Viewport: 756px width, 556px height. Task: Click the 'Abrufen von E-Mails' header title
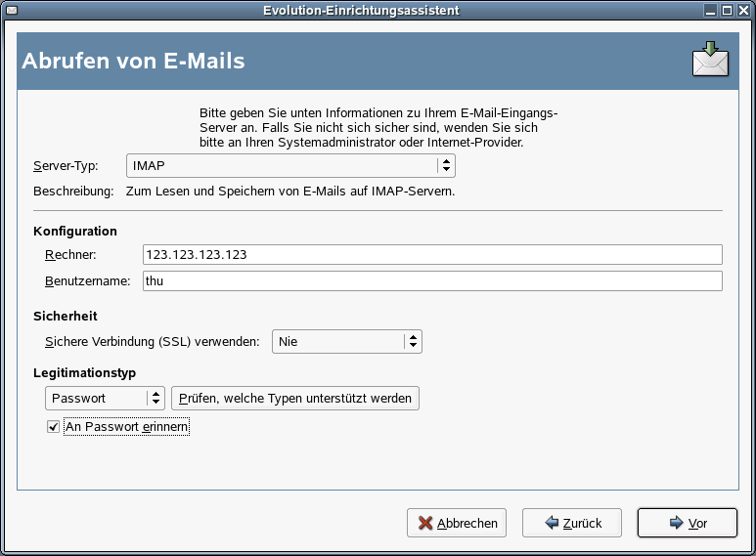pos(134,62)
